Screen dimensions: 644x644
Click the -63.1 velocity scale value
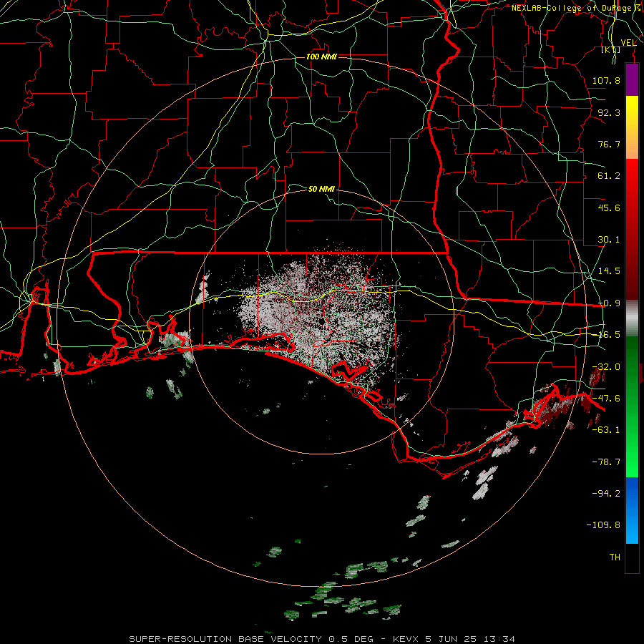click(606, 430)
